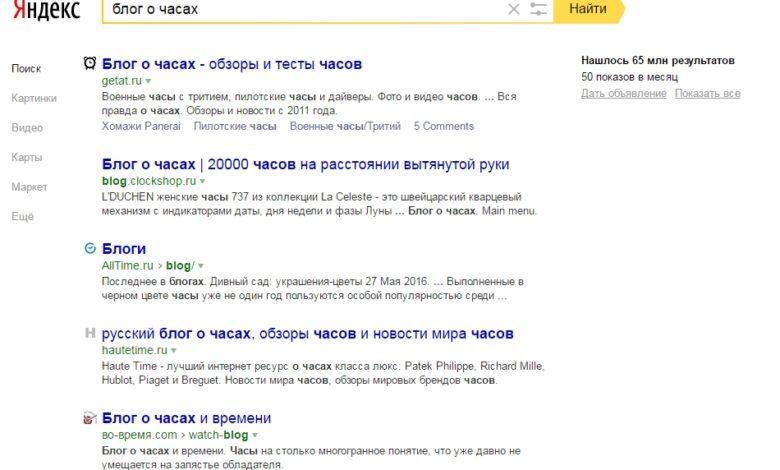Click the во-время.com result favicon
The height and width of the screenshot is (470, 780).
[x=90, y=418]
